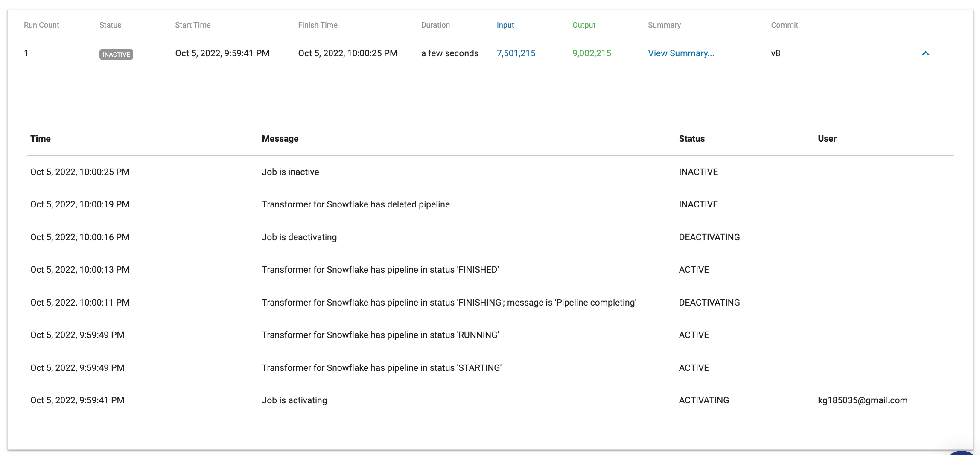Click the 'Pipeline completing' log message
Viewport: 980px width, 455px height.
pyautogui.click(x=449, y=303)
